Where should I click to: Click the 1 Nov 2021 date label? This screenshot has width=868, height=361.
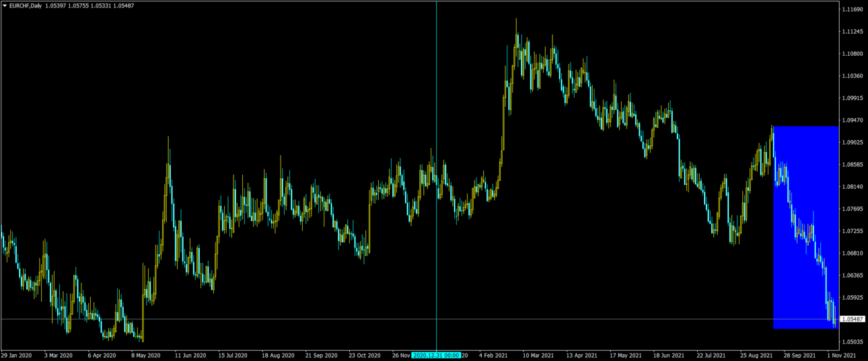tap(841, 355)
